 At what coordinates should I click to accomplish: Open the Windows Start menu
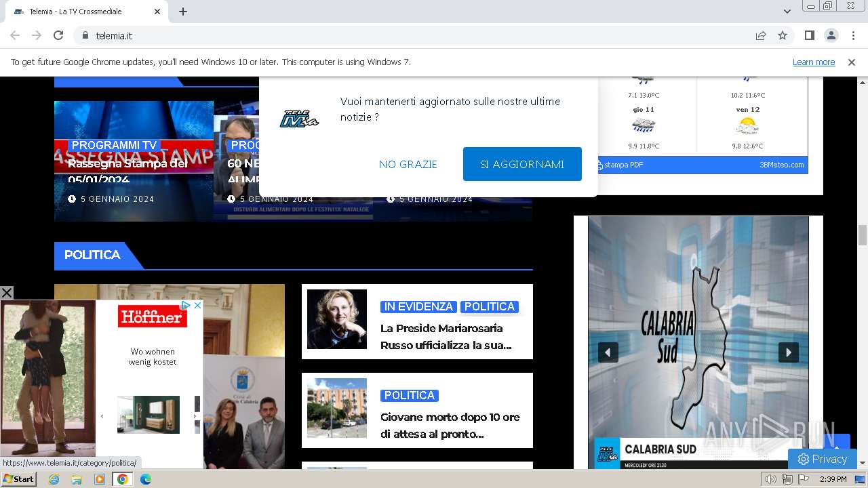pyautogui.click(x=18, y=479)
